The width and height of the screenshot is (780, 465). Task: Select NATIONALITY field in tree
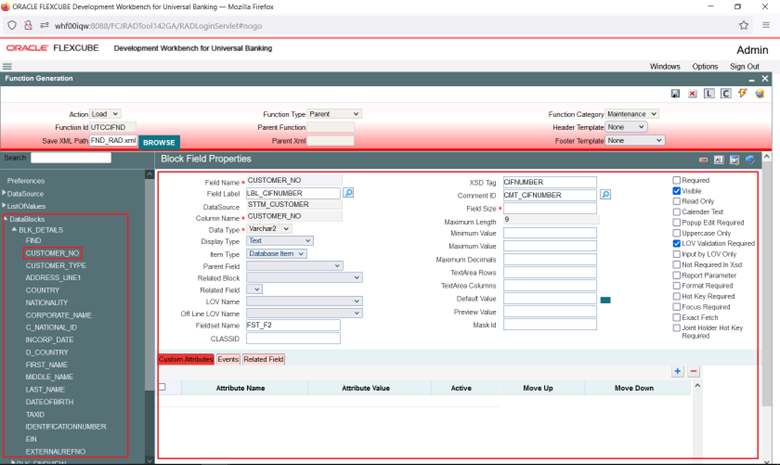[47, 302]
